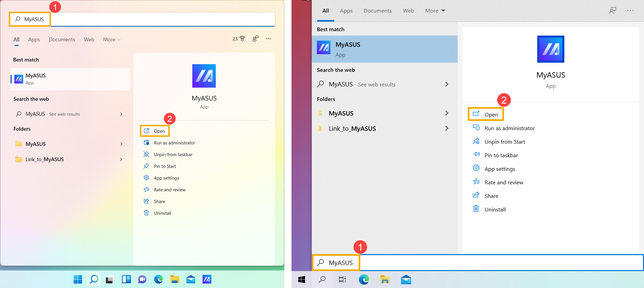Select Pin to taskbar option

495,155
